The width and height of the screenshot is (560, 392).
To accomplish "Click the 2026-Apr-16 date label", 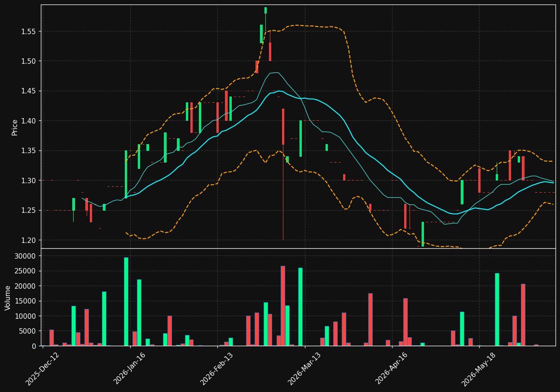I will click(392, 369).
